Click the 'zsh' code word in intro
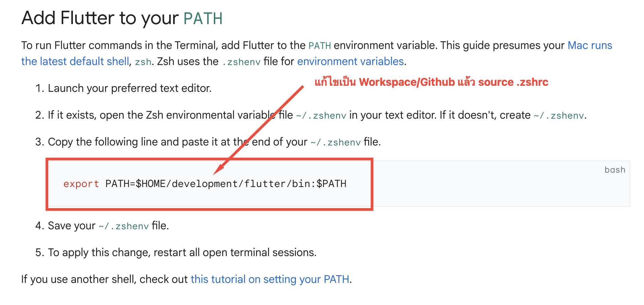Screen dimensions: 644x305 coord(143,62)
